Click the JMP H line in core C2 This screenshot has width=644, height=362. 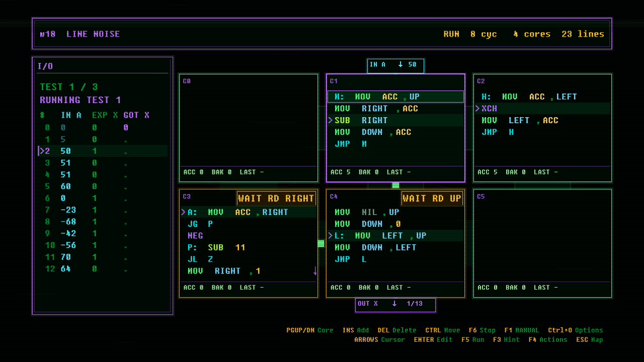542,132
